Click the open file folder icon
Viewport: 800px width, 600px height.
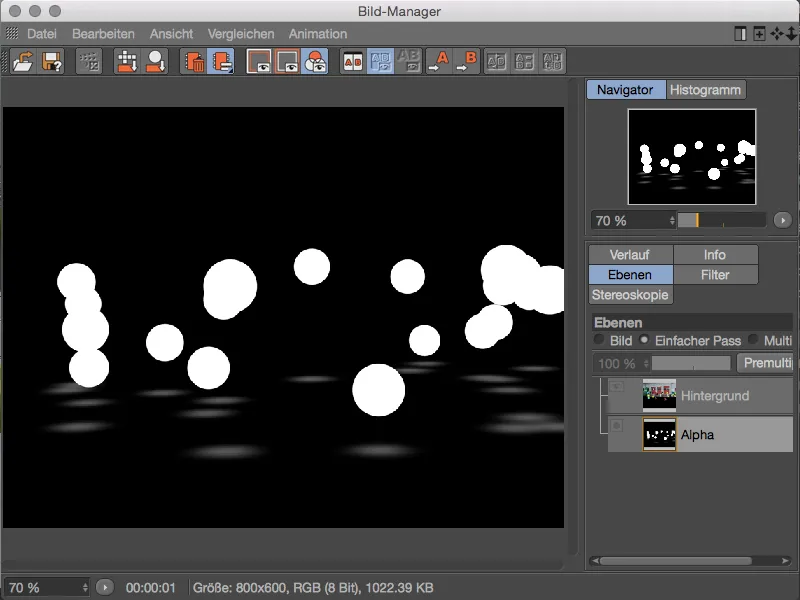click(x=23, y=61)
